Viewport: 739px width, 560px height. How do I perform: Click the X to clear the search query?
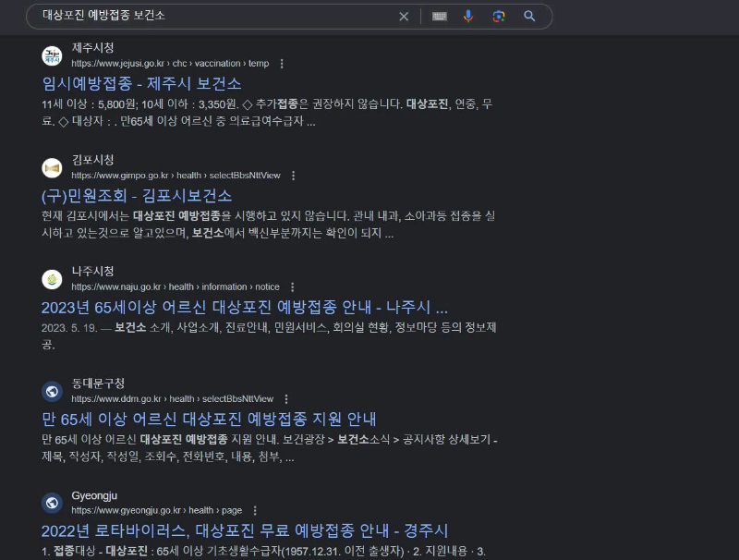coord(404,17)
